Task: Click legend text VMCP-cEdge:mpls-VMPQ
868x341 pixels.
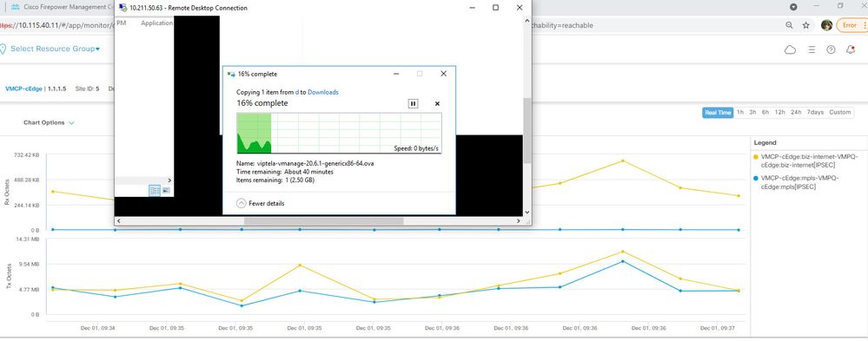Action: click(800, 182)
